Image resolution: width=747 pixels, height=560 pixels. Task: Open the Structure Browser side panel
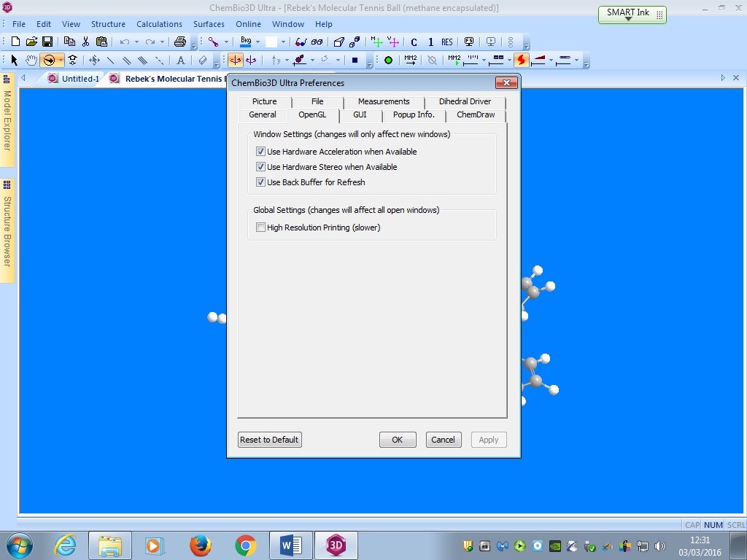7,230
